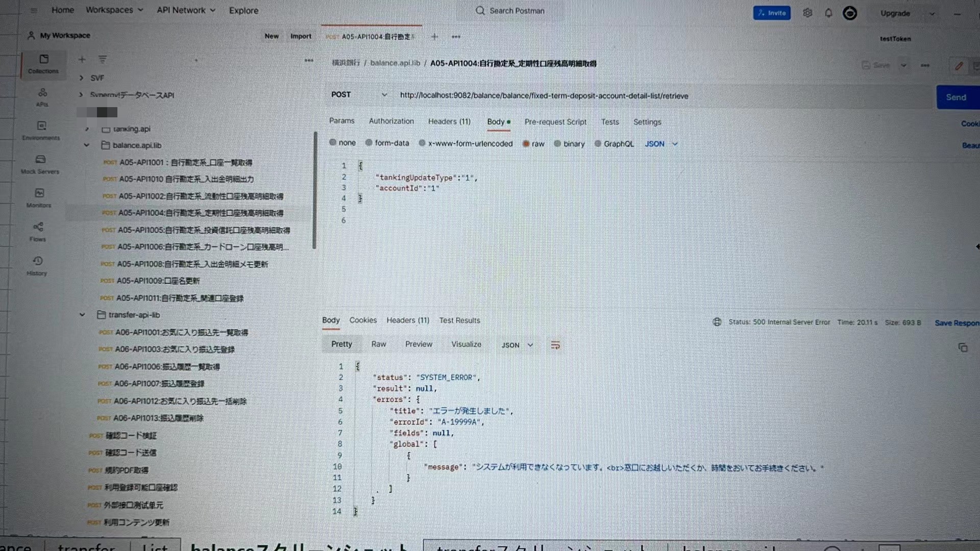Screen dimensions: 980x551
Task: Click the Send button
Action: pyautogui.click(x=957, y=97)
